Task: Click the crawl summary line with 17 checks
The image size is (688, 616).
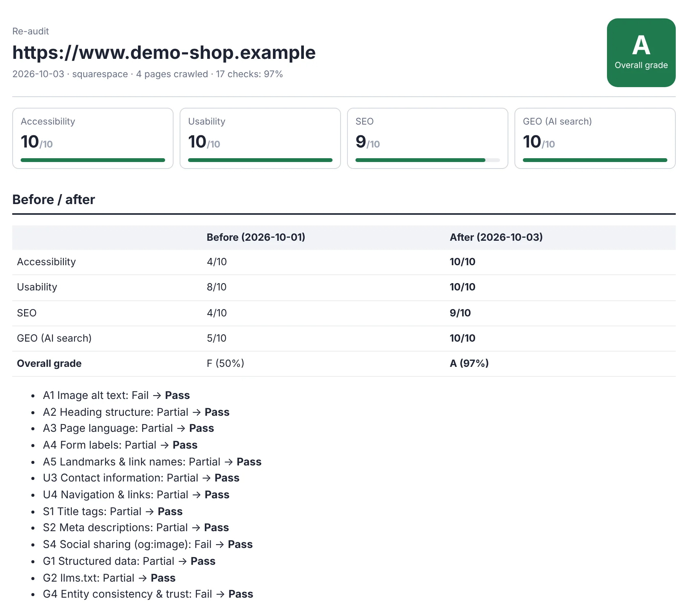Action: coord(148,74)
